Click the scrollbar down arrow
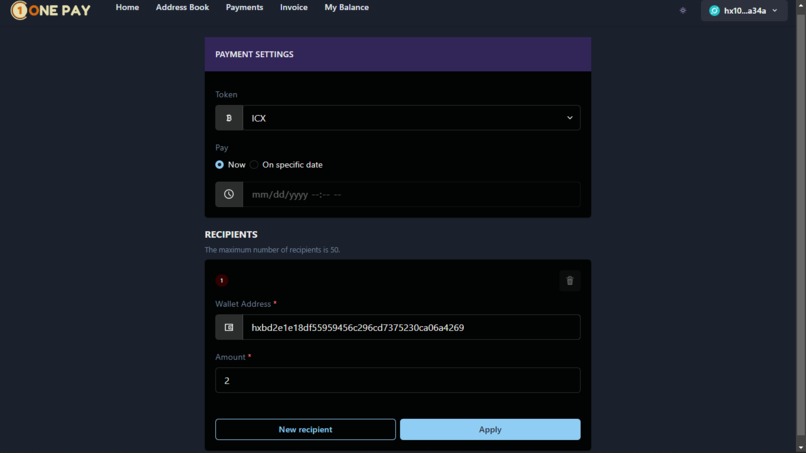Image resolution: width=806 pixels, height=453 pixels. click(x=801, y=449)
